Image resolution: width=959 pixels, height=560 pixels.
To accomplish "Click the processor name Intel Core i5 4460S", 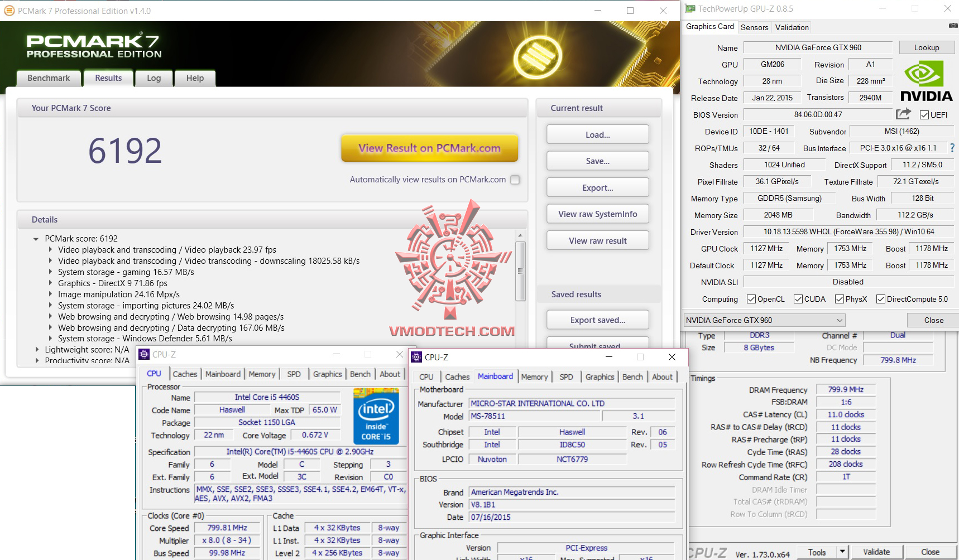I will click(x=267, y=397).
